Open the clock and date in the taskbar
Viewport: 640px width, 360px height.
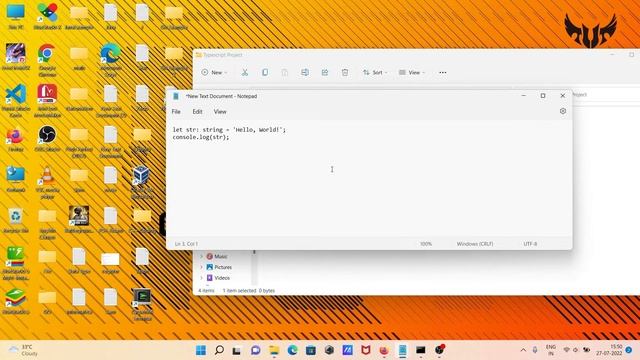pos(610,350)
